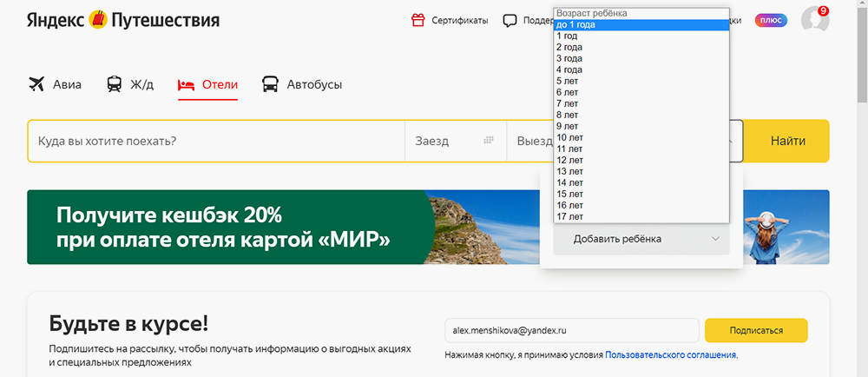This screenshot has width=868, height=377.
Task: Open the user profile avatar
Action: tap(815, 19)
